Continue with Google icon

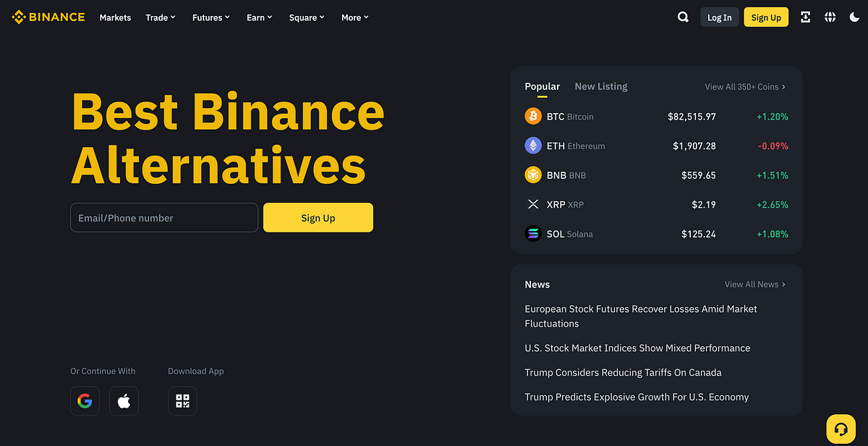click(85, 401)
